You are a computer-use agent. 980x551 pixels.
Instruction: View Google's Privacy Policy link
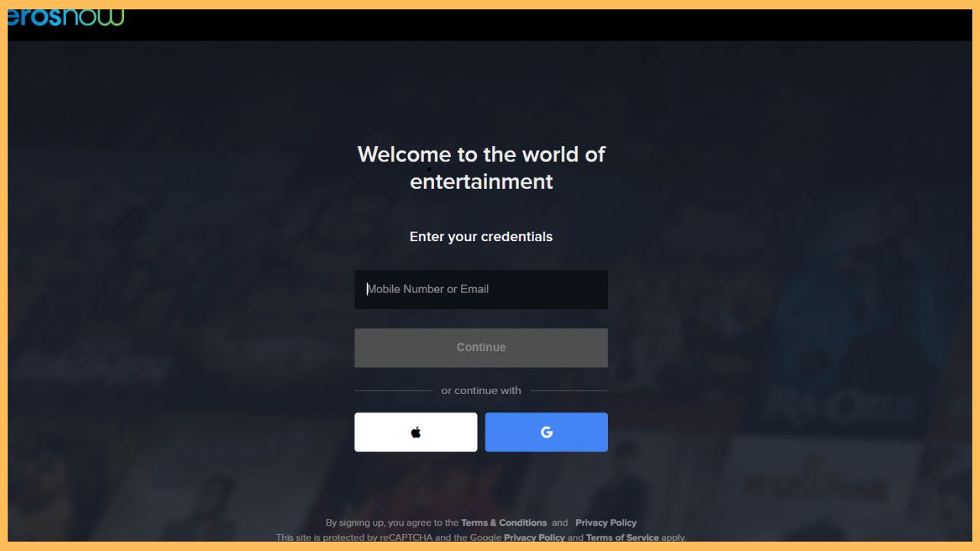click(x=534, y=538)
